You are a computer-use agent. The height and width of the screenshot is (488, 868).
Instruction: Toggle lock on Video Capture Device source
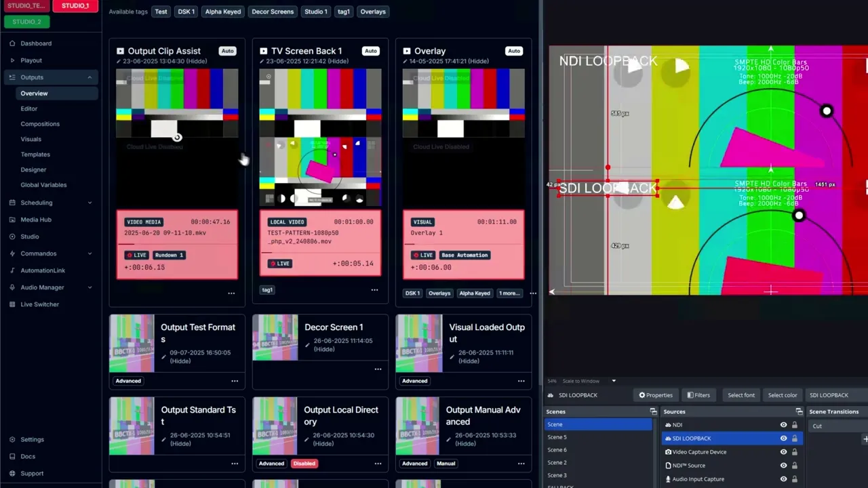tap(795, 452)
